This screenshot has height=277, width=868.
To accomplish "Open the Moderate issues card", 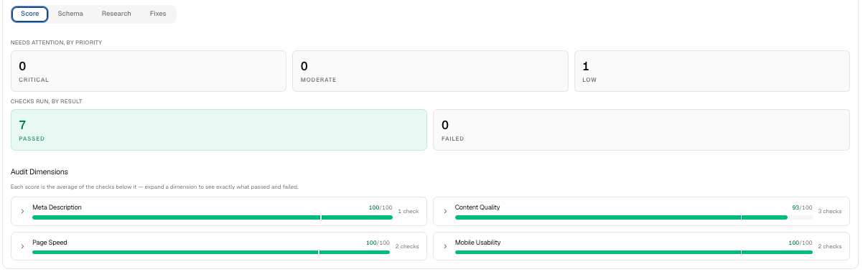I will click(x=430, y=71).
